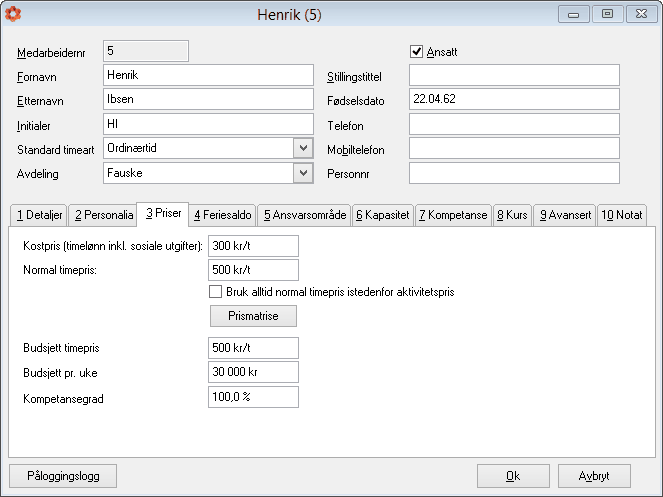Click the Budsjett timepris field
663x497 pixels.
click(253, 348)
